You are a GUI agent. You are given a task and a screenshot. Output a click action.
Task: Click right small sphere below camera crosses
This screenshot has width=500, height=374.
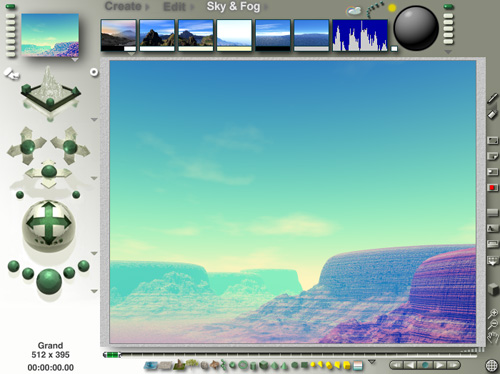click(76, 195)
